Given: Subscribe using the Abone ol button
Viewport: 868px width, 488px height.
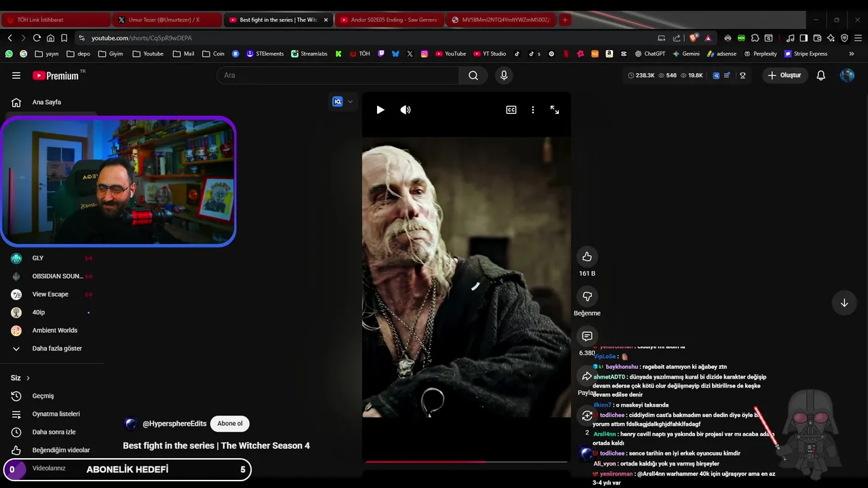Looking at the screenshot, I should pos(230,424).
